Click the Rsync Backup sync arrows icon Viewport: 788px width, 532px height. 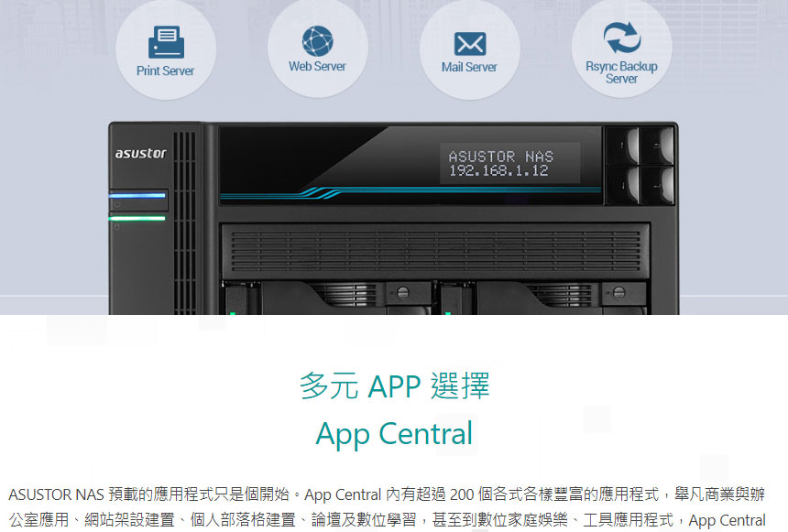(x=621, y=38)
